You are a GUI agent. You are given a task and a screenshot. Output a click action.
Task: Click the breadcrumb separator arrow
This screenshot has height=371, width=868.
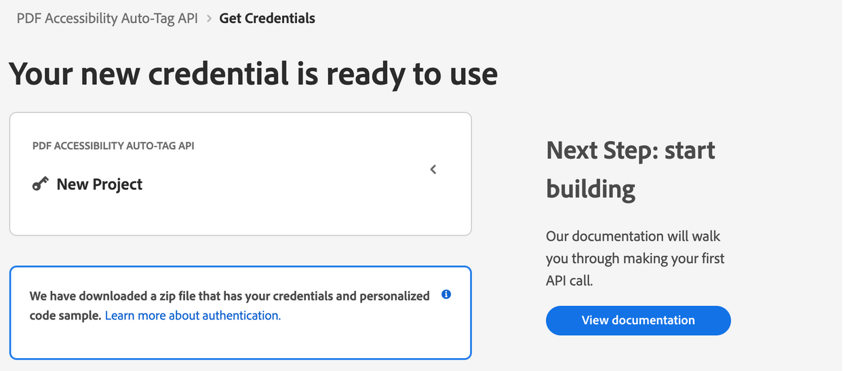point(209,18)
